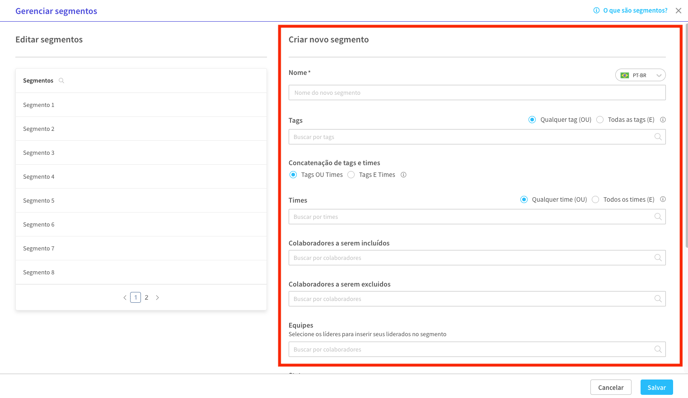Viewport: 688px width, 398px height.
Task: Click the magnifier icon in Tags field
Action: point(658,137)
